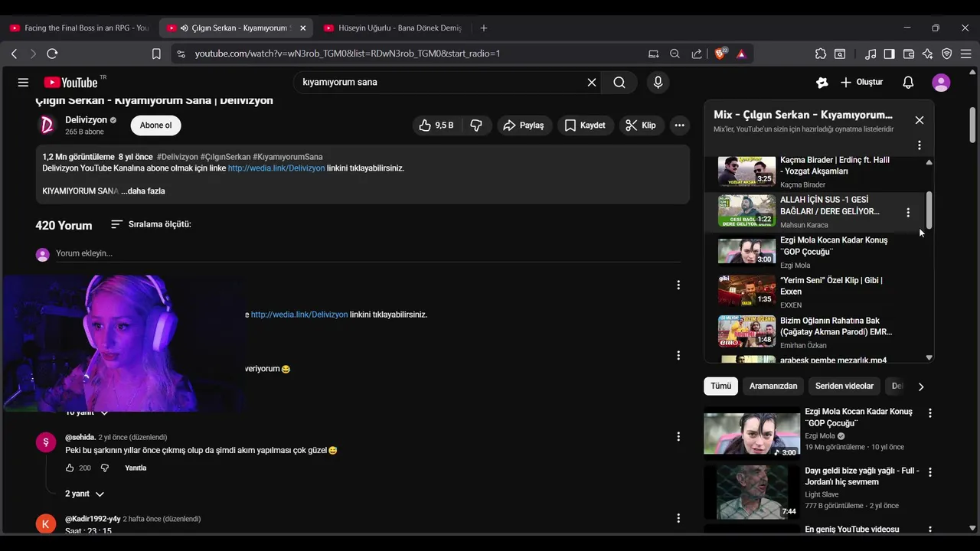Click the Oluştur create button
This screenshot has width=980, height=551.
862,83
